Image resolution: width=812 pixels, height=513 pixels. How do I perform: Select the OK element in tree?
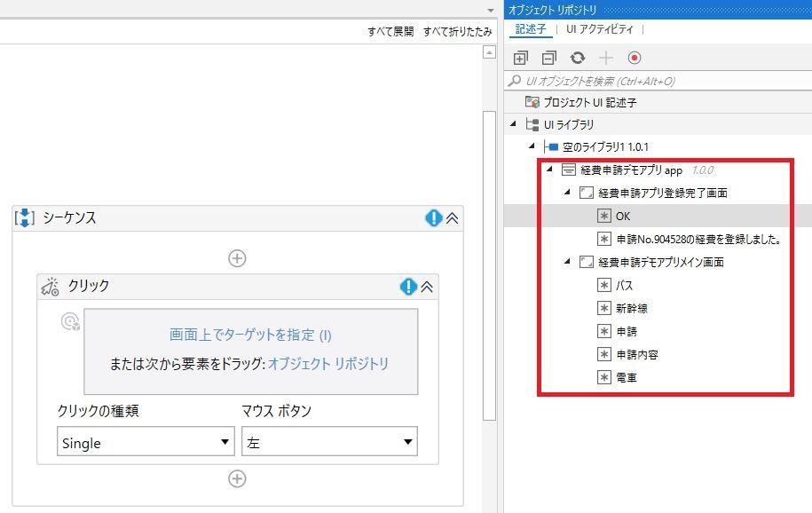tap(623, 216)
